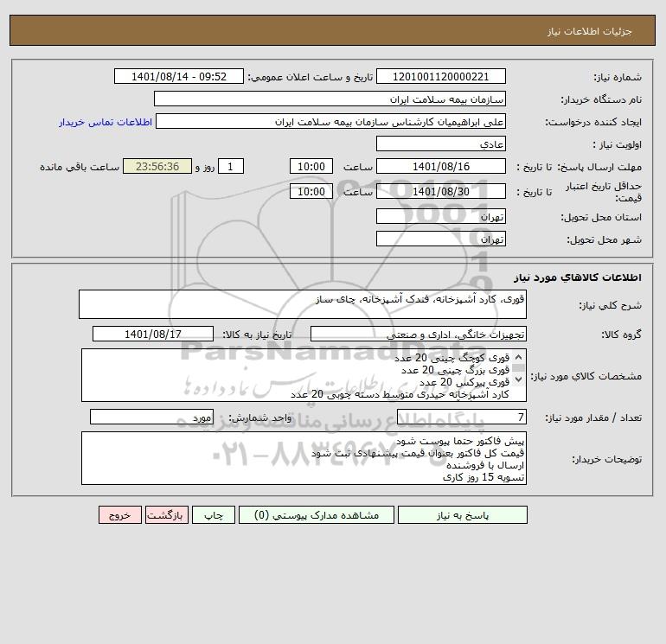Click the priority field showing عادي

pyautogui.click(x=441, y=143)
